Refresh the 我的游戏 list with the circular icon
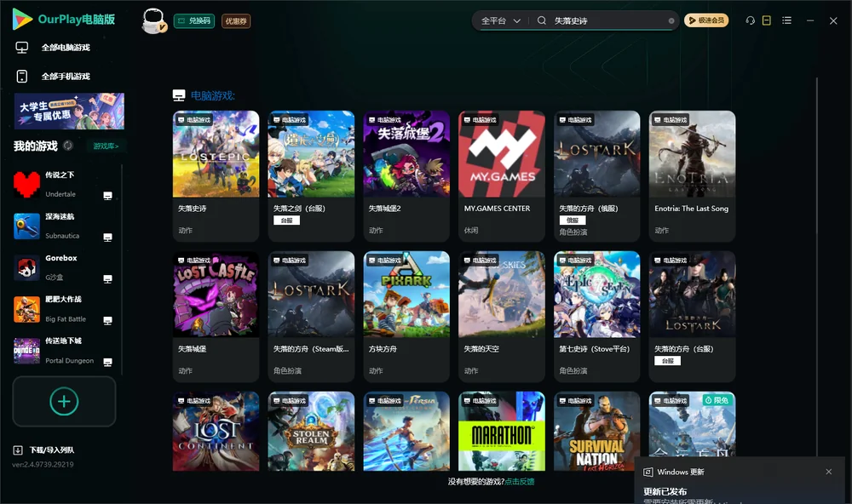This screenshot has height=504, width=852. pyautogui.click(x=68, y=146)
